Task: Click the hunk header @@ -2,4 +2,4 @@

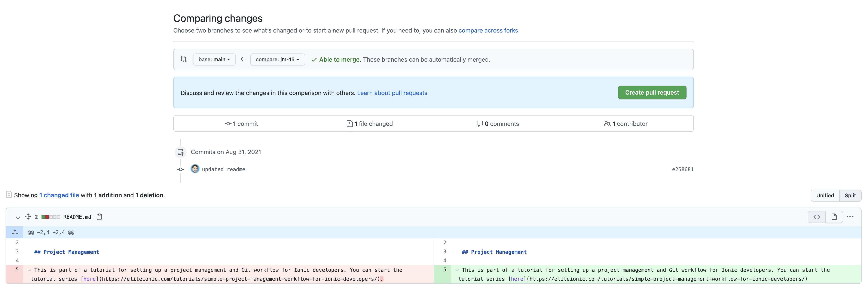Action: (x=51, y=233)
